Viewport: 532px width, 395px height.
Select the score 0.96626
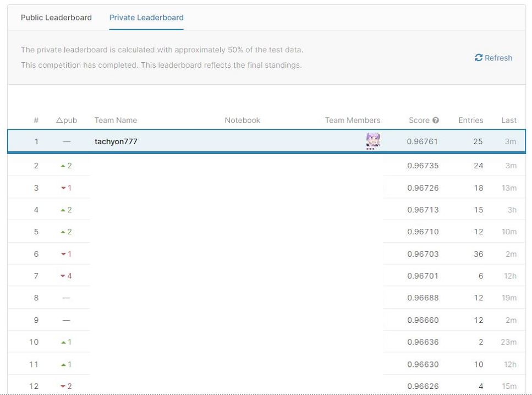423,386
